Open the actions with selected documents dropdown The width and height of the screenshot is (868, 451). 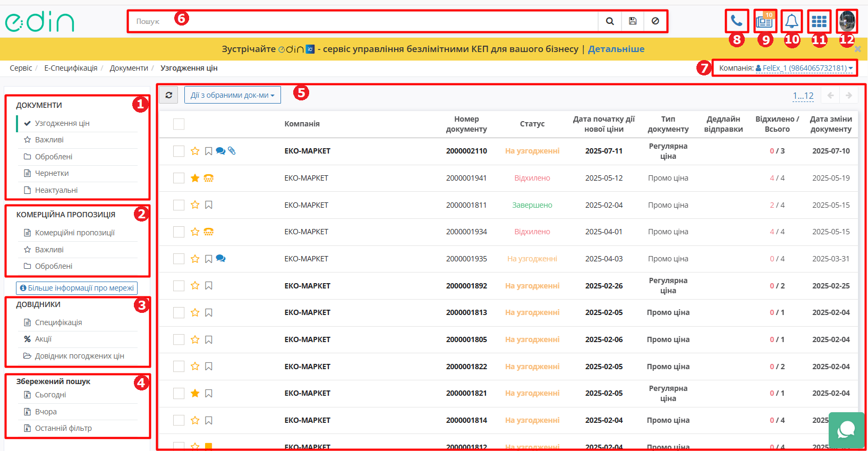233,95
